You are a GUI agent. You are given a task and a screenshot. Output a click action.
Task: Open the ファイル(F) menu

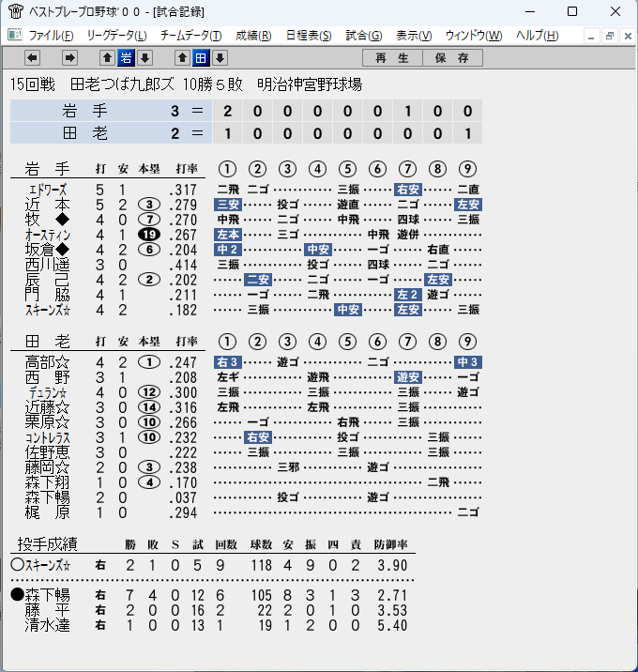(x=51, y=35)
